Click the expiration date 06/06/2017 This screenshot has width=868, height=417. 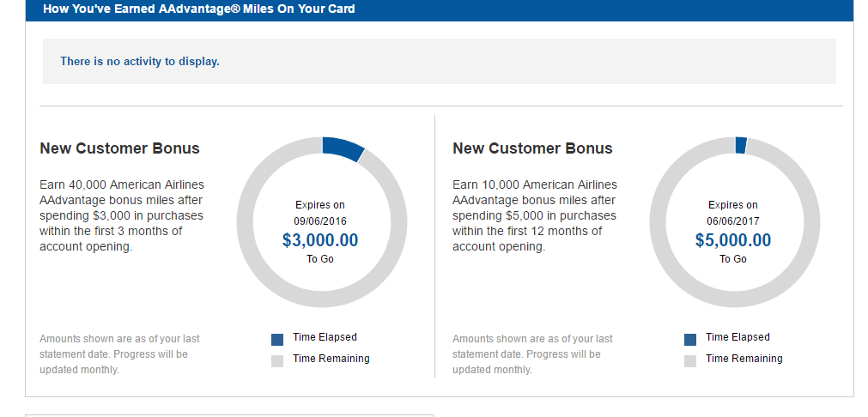coord(733,221)
